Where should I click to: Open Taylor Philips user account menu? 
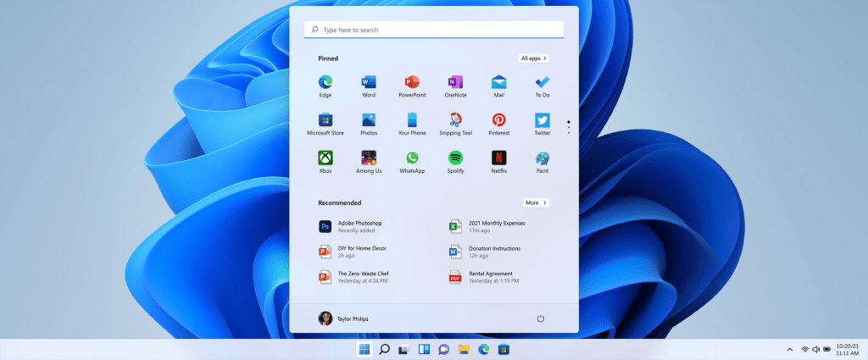[x=343, y=318]
